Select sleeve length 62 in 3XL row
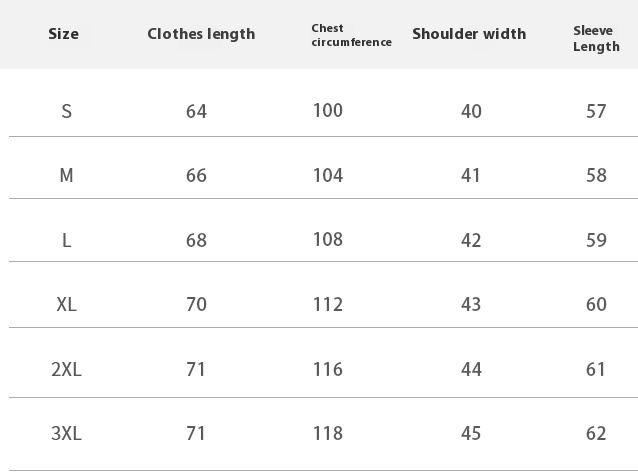The width and height of the screenshot is (638, 474). pyautogui.click(x=596, y=433)
